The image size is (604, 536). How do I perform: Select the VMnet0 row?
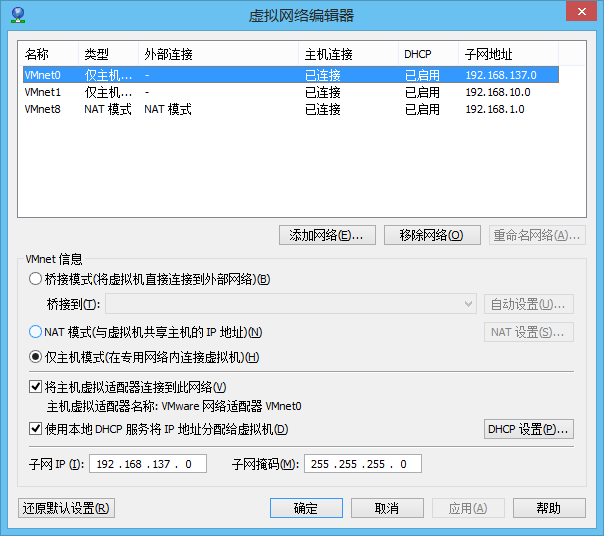pos(291,75)
